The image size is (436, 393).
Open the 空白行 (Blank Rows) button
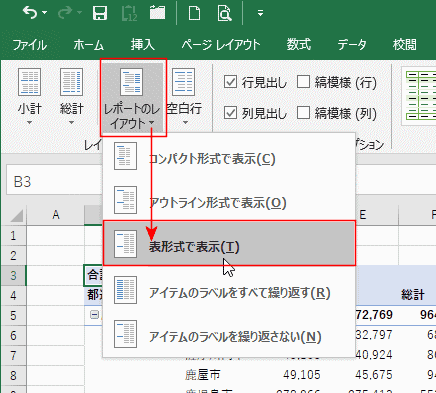point(184,96)
